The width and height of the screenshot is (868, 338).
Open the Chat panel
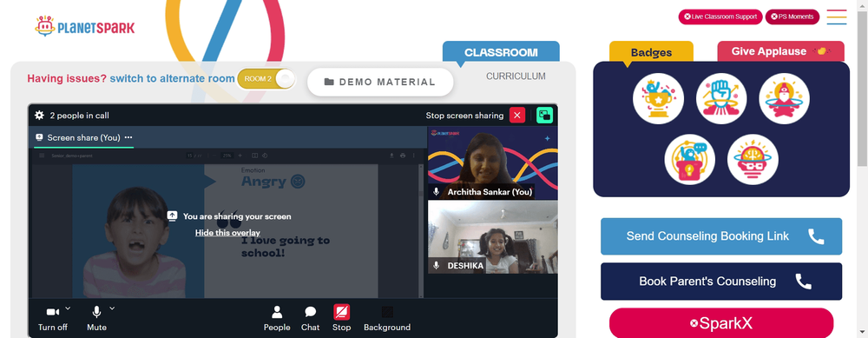point(310,318)
